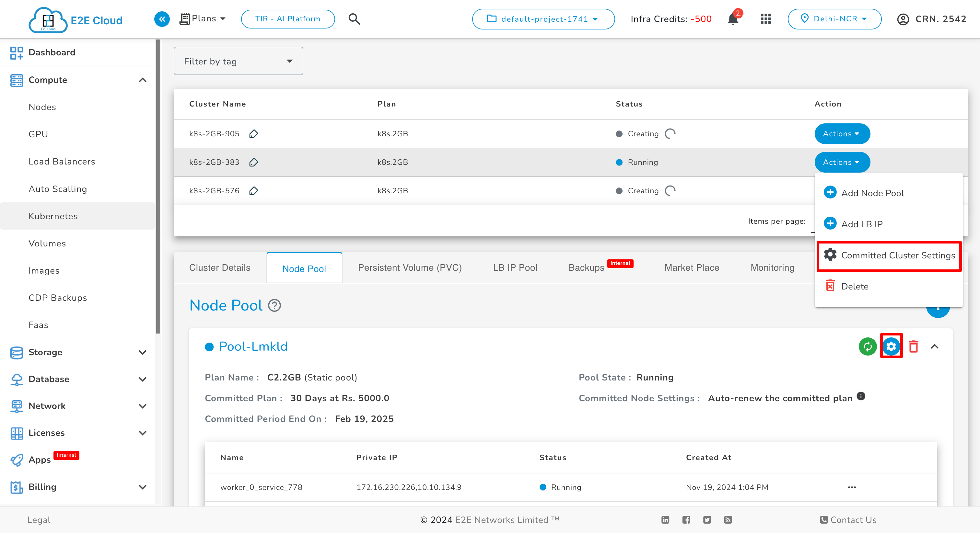This screenshot has width=980, height=533.
Task: Click the E2E Cloud logo
Action: pyautogui.click(x=76, y=20)
